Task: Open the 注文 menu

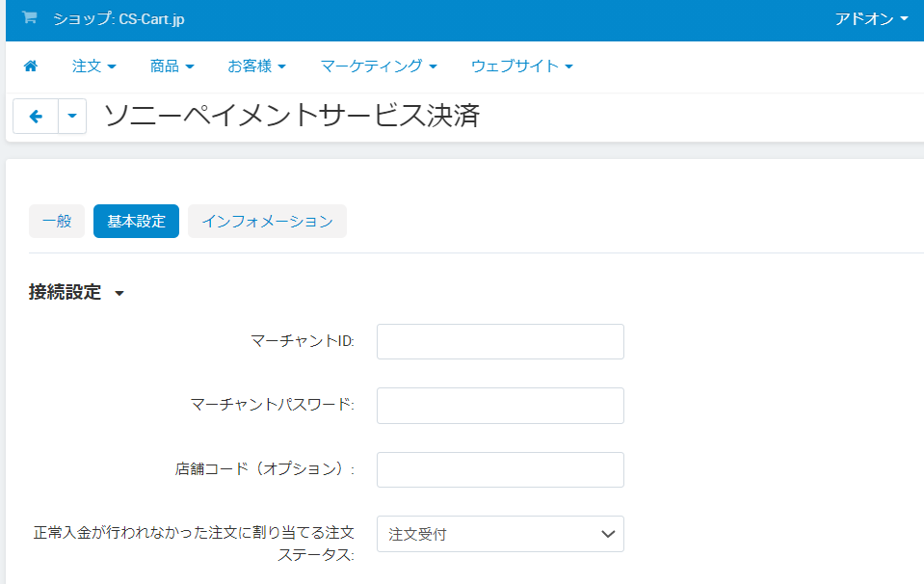Action: point(93,66)
